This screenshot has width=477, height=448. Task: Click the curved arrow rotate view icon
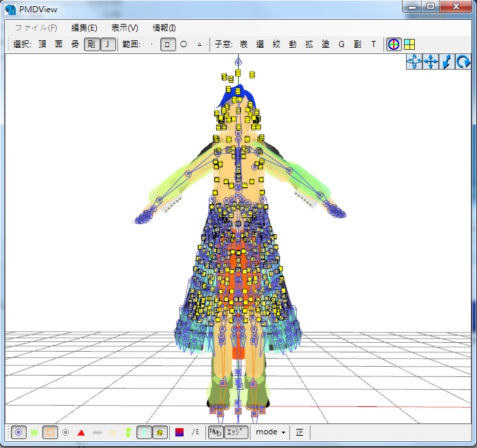point(463,62)
